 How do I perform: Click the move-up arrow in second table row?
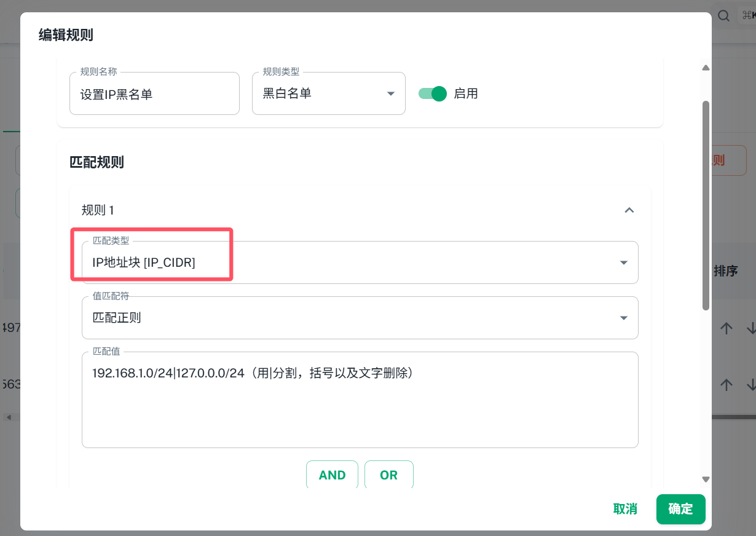(x=726, y=385)
